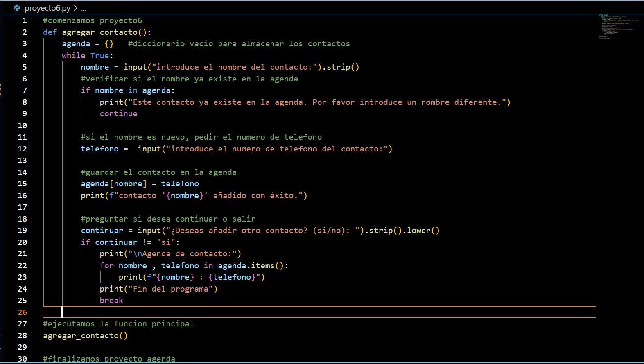Click comment '#guardar el contacto en la agenda'

(159, 172)
